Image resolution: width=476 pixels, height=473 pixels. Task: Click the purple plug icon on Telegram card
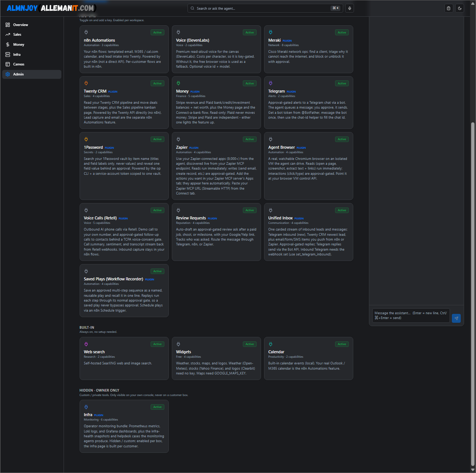tap(270, 83)
